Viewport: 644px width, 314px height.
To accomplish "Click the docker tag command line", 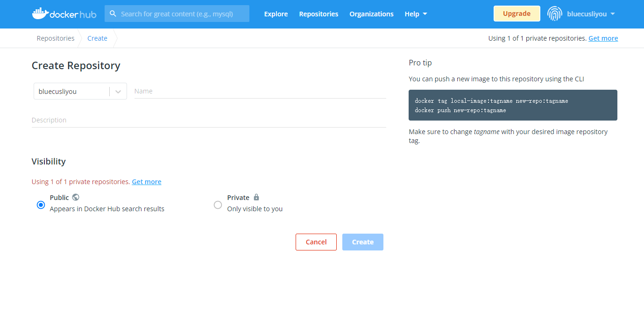I will coord(491,101).
